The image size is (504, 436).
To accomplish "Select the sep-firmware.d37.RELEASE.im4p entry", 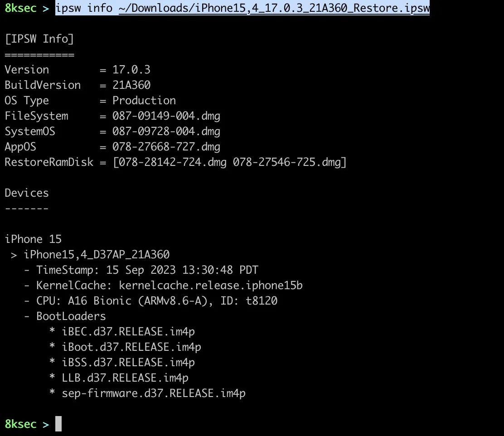I will tap(154, 393).
